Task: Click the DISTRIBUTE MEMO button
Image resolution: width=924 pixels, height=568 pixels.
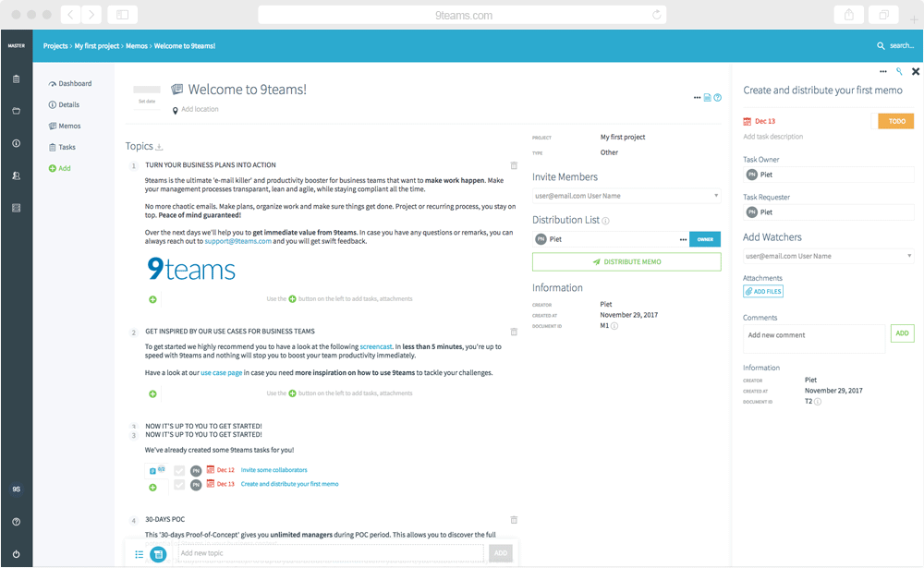Action: click(x=626, y=261)
